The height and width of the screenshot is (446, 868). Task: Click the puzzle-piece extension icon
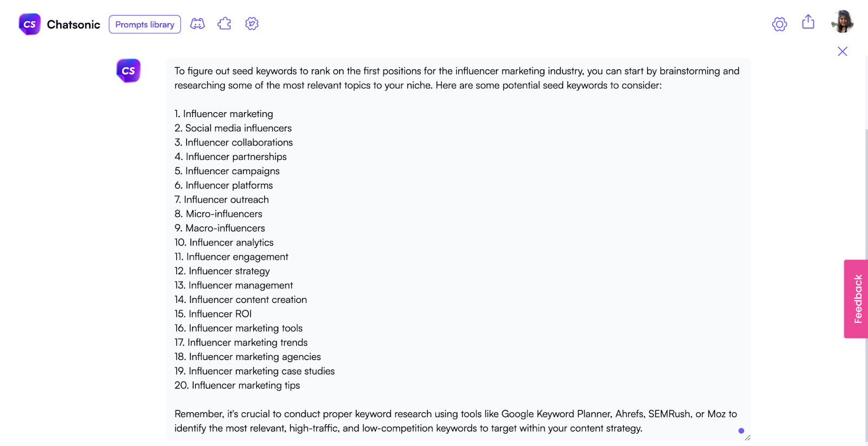click(x=224, y=24)
